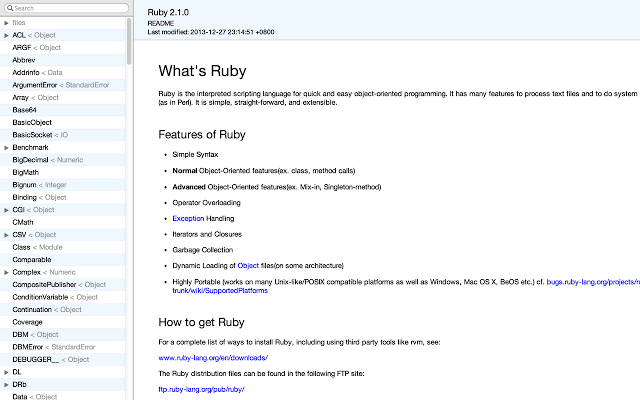Click the Last modified date line
The height and width of the screenshot is (400, 640).
click(x=211, y=32)
